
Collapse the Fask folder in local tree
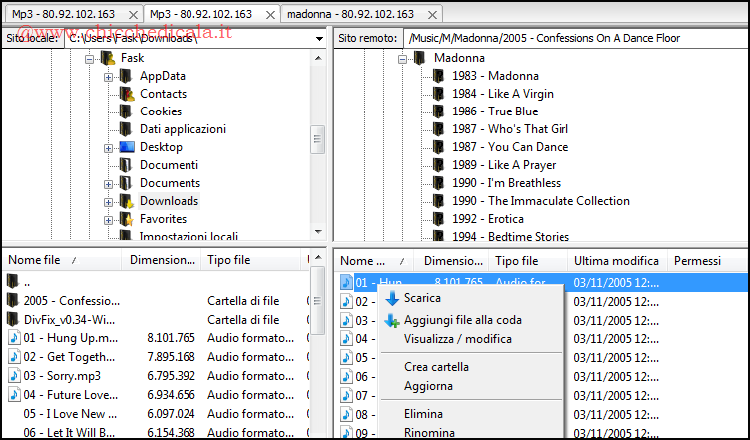[90, 58]
